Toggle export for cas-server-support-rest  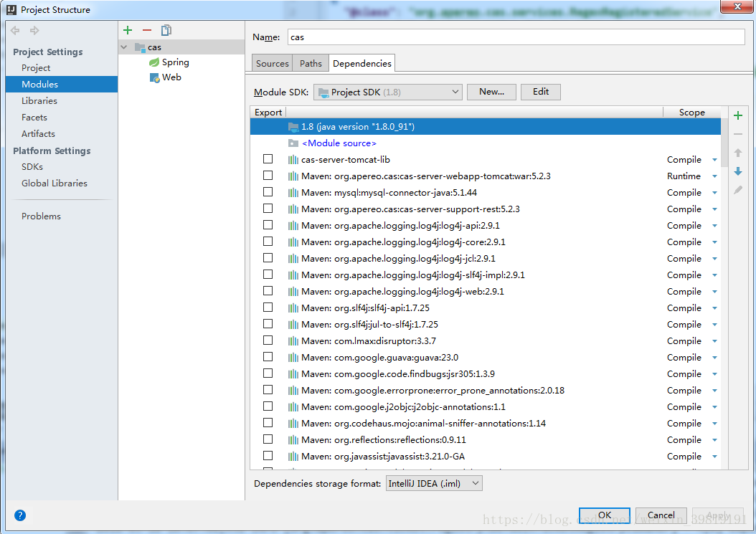[268, 208]
